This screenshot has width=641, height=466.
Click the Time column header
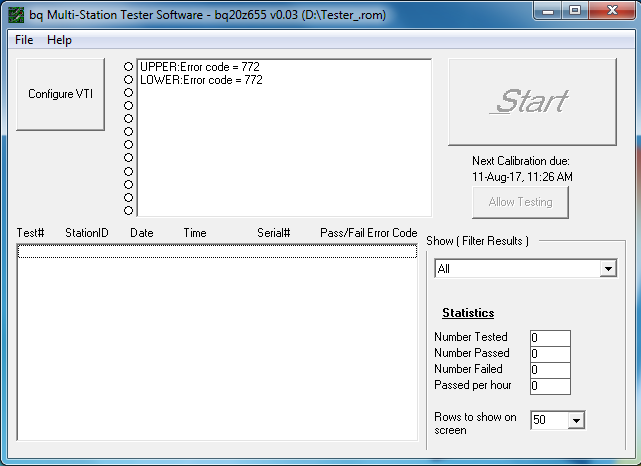(x=195, y=233)
